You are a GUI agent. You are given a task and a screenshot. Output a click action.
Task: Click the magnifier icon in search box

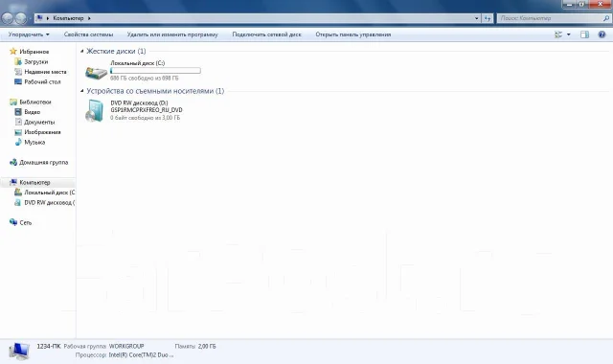[606, 18]
